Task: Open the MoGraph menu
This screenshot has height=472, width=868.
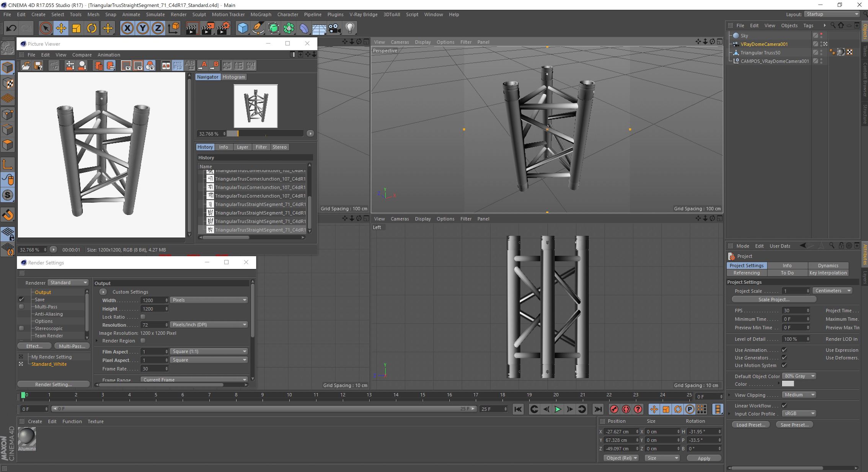Action: click(261, 15)
